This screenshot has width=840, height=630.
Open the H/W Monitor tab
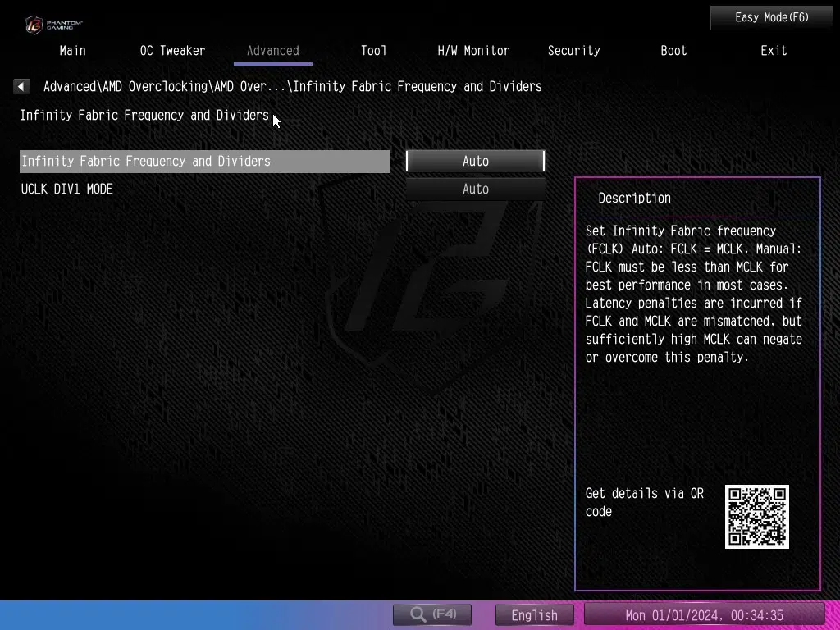click(x=473, y=51)
